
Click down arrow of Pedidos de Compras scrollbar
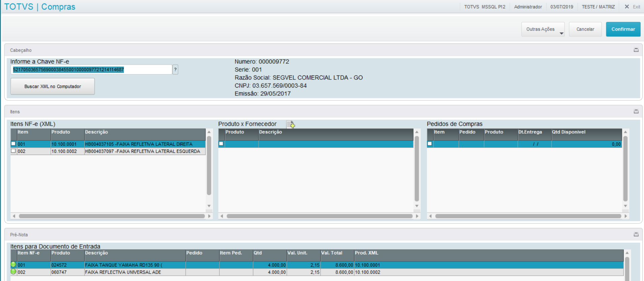point(625,206)
